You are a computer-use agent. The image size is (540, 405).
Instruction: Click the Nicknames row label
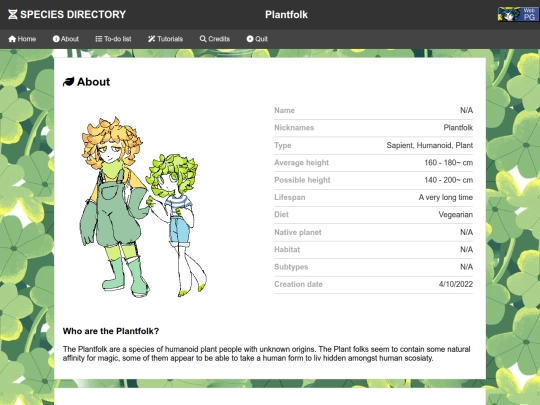[x=294, y=128]
